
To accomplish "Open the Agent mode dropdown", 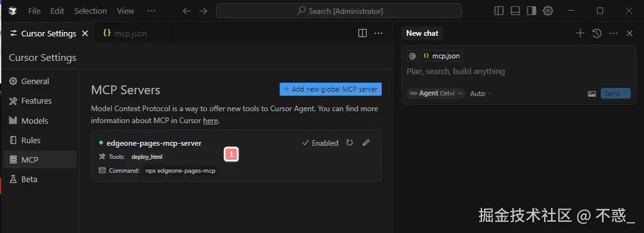I will pyautogui.click(x=436, y=94).
